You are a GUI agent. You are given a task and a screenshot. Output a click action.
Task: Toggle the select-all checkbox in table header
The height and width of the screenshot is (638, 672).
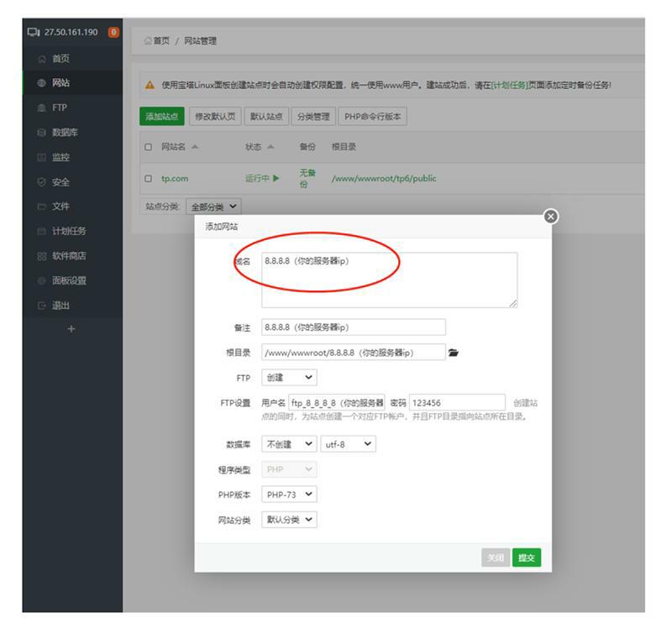coord(149,147)
